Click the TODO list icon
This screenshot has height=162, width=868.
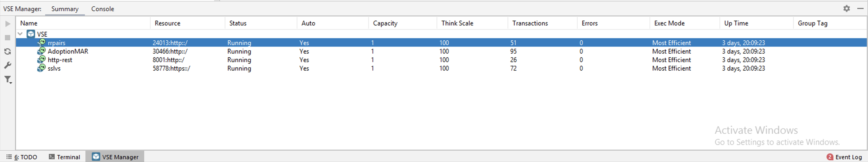click(9, 157)
